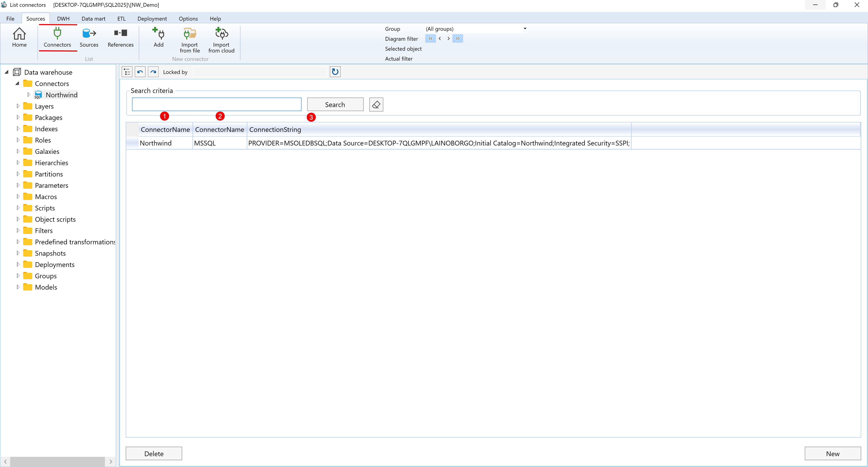Screen dimensions: 868x467
Task: Click the undo arrow toolbar icon
Action: click(140, 71)
